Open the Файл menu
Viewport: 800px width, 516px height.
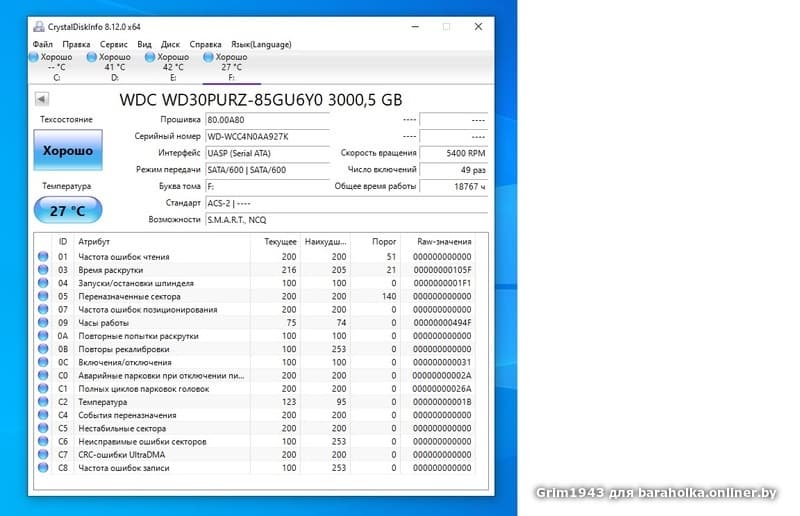pos(42,44)
